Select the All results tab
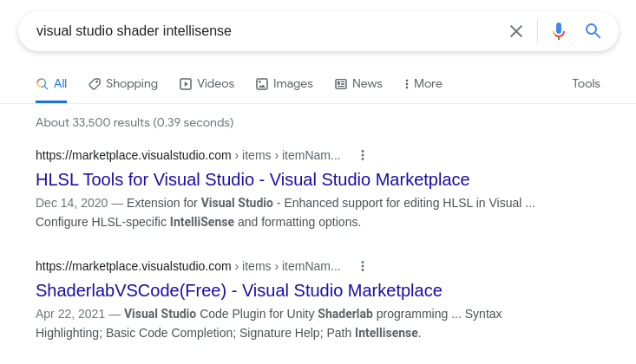 tap(51, 84)
